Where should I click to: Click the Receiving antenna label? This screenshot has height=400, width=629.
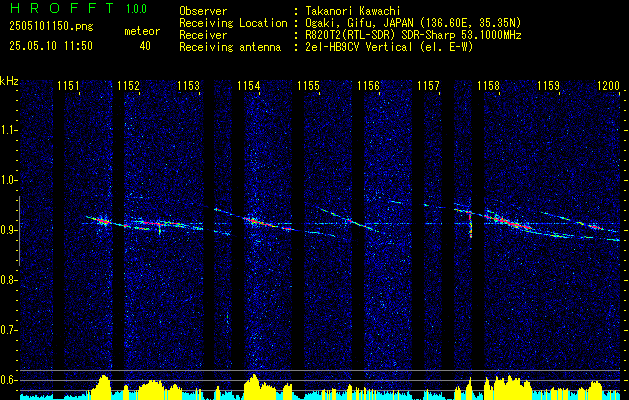click(x=230, y=47)
